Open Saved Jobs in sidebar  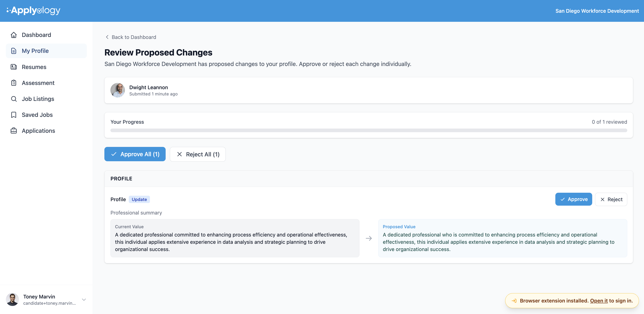click(x=46, y=115)
